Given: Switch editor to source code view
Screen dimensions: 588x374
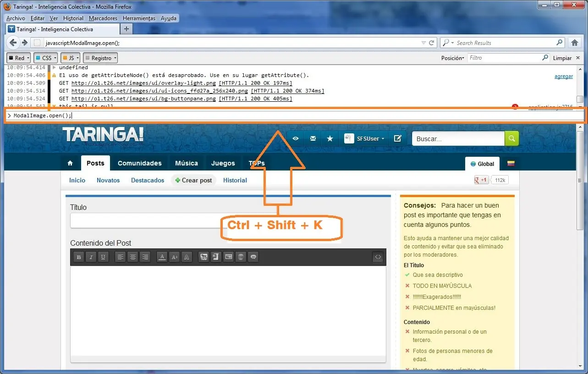Looking at the screenshot, I should 378,257.
